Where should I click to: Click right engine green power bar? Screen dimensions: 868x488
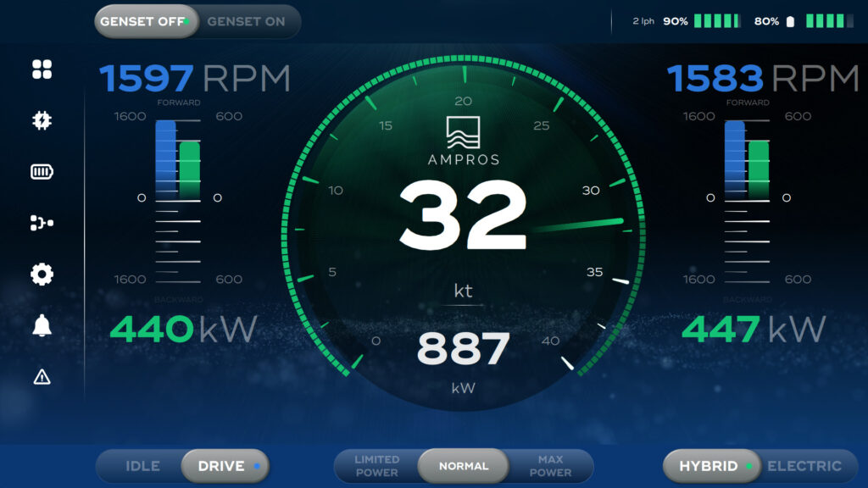[x=759, y=170]
